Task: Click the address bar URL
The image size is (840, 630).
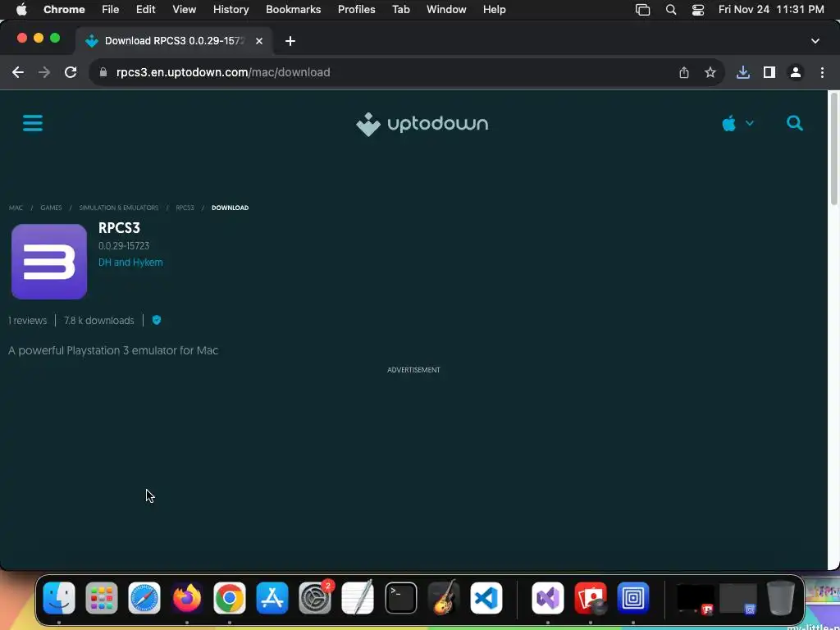Action: click(223, 72)
